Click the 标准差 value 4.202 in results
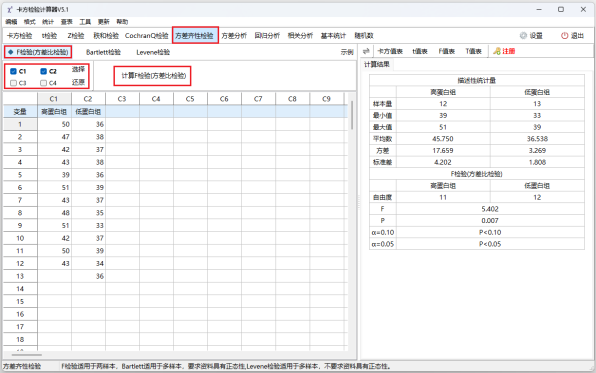Viewport: 596px width, 373px height. pos(443,162)
